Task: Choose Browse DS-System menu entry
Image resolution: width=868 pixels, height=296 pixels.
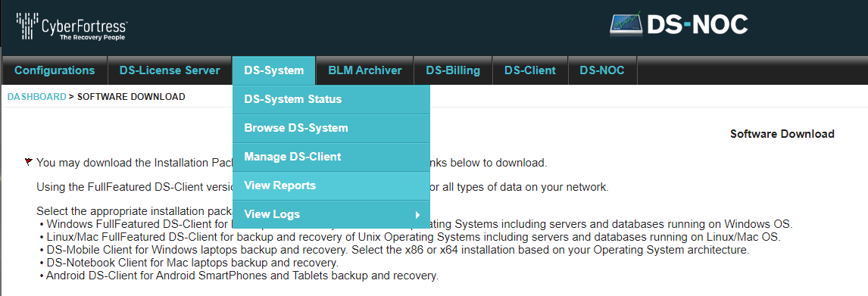Action: [x=331, y=129]
